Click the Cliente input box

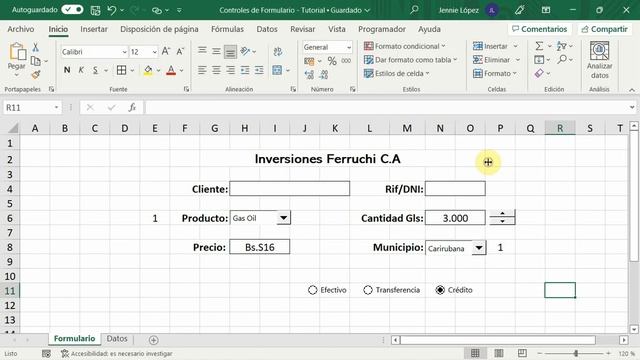coord(289,189)
